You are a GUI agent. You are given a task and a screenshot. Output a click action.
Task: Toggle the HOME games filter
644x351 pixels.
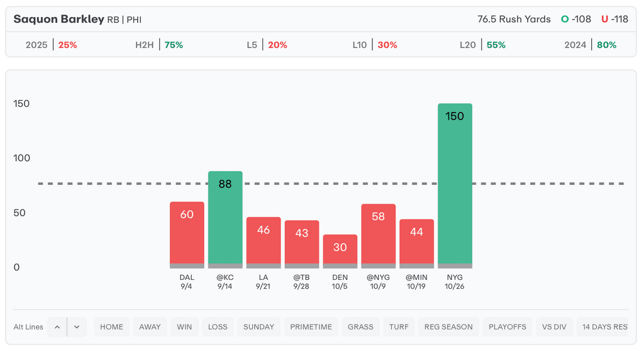(112, 327)
